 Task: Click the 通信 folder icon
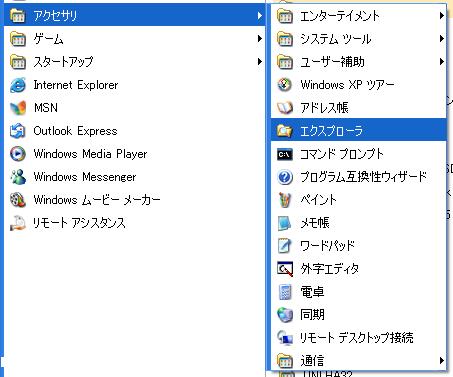285,361
